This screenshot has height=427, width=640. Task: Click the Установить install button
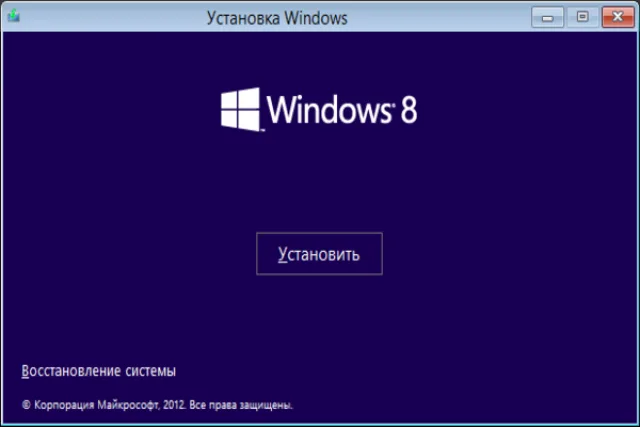click(x=319, y=254)
